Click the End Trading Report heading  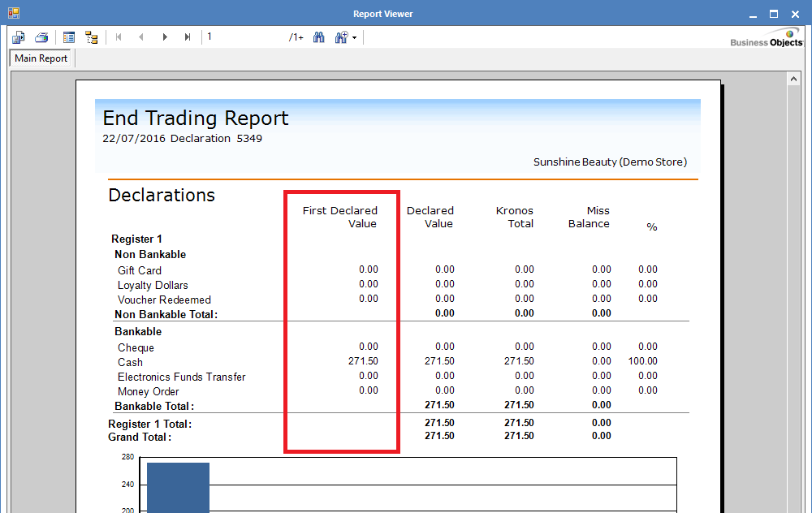[x=195, y=118]
